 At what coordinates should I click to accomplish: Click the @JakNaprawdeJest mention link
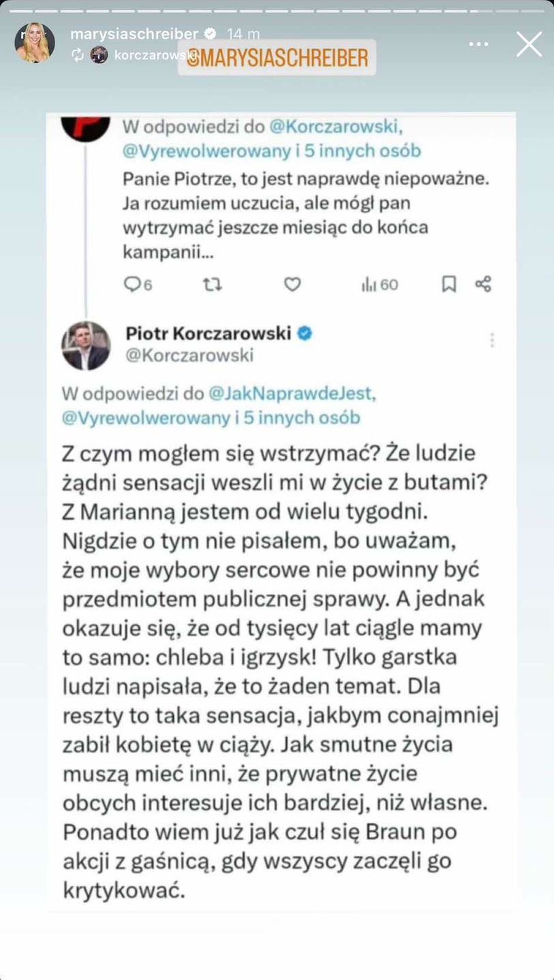(x=291, y=394)
